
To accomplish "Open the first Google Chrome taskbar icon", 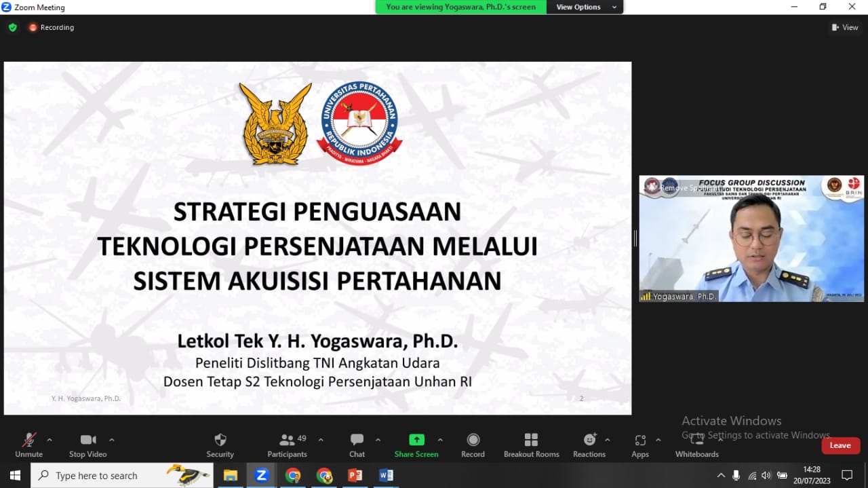I will pyautogui.click(x=293, y=475).
